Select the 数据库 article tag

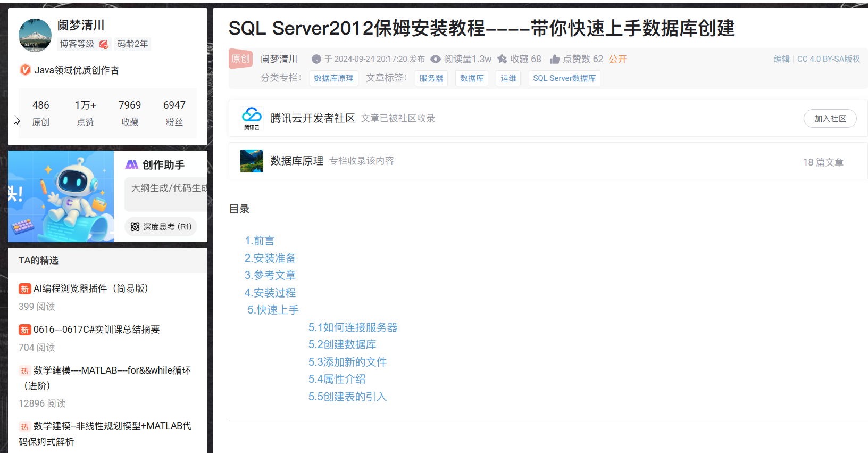pos(472,78)
